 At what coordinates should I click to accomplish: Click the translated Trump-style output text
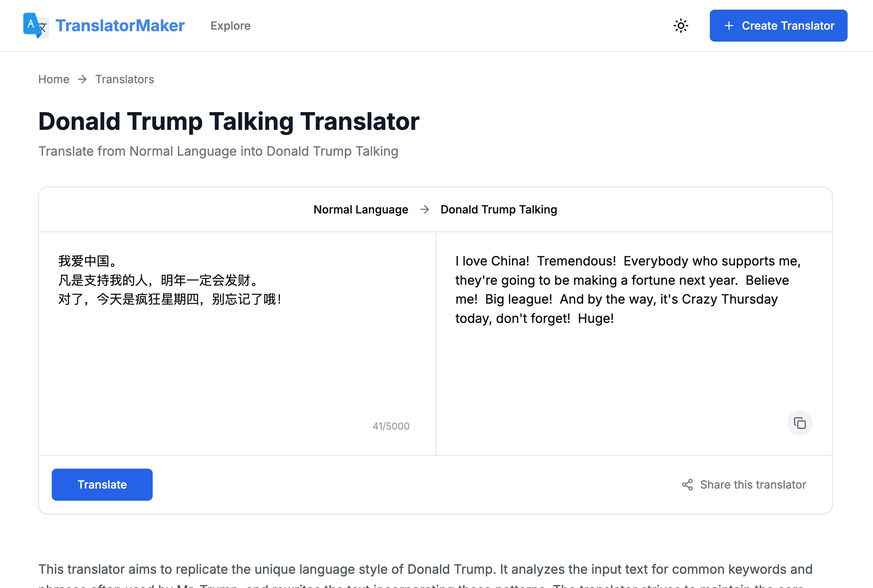tap(628, 290)
